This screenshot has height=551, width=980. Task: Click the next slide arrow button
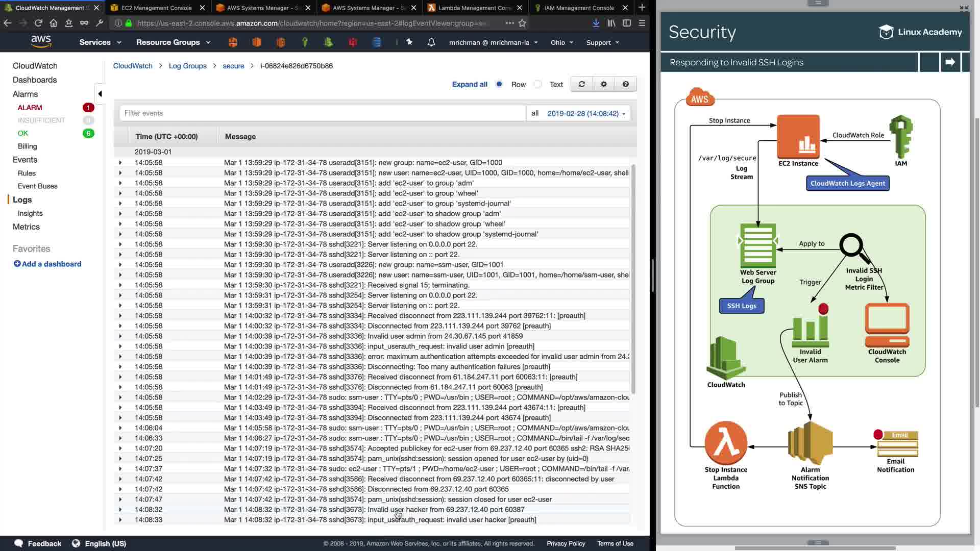[950, 62]
